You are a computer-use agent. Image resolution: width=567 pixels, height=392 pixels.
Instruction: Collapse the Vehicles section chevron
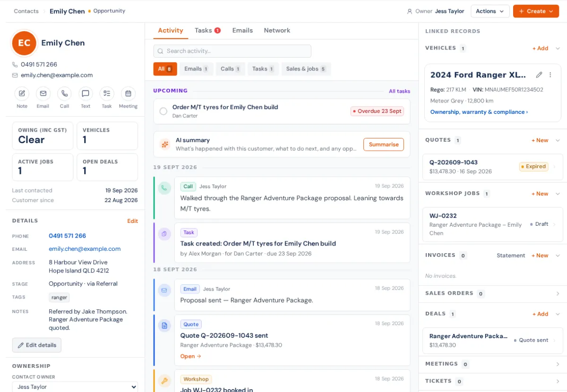pyautogui.click(x=558, y=48)
